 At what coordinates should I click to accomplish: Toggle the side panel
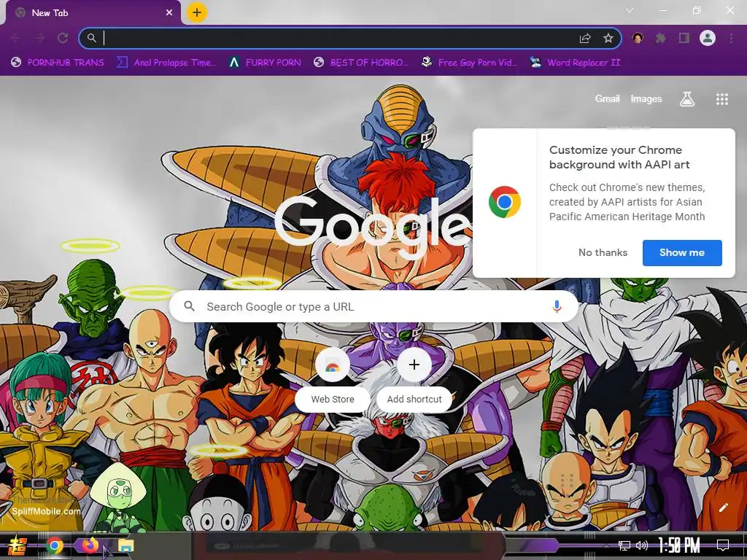684,38
